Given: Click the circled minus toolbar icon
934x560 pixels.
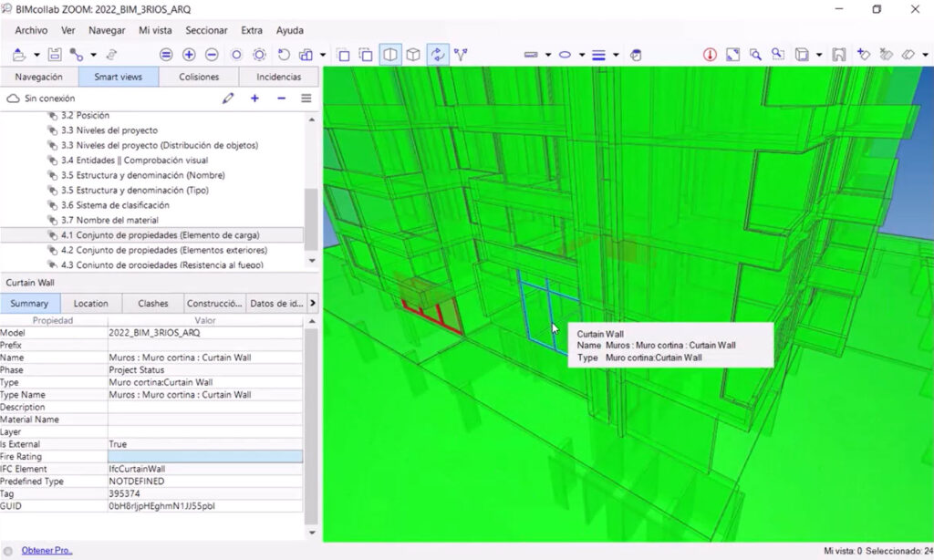Looking at the screenshot, I should pyautogui.click(x=212, y=55).
